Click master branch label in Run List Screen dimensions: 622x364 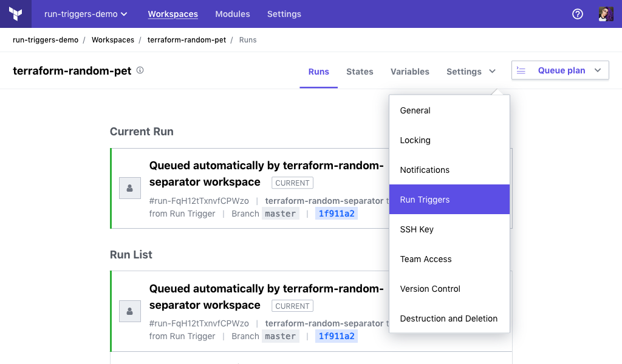(281, 336)
